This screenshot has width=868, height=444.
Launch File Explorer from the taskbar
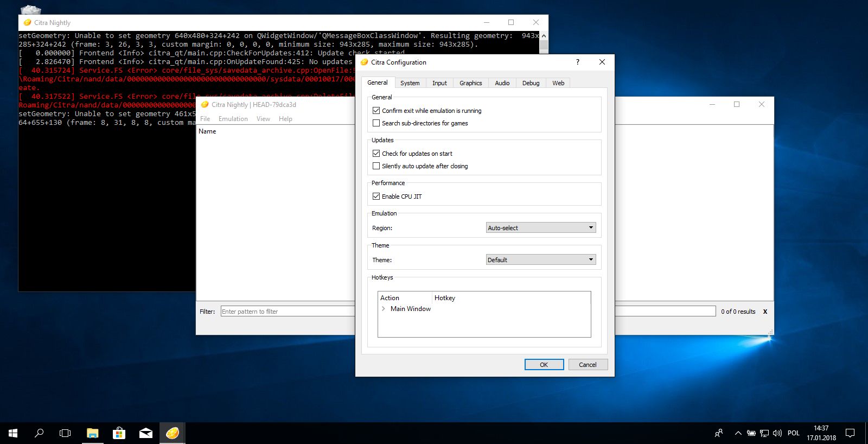coord(93,433)
